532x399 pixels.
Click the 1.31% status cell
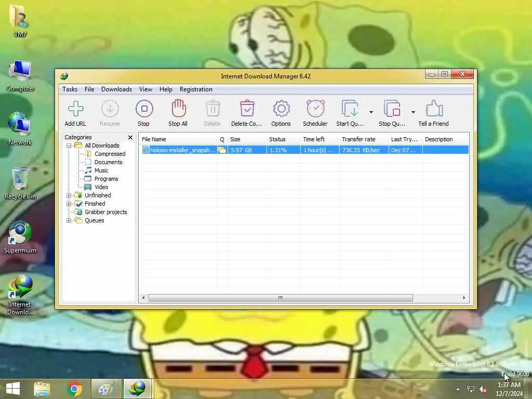click(283, 150)
